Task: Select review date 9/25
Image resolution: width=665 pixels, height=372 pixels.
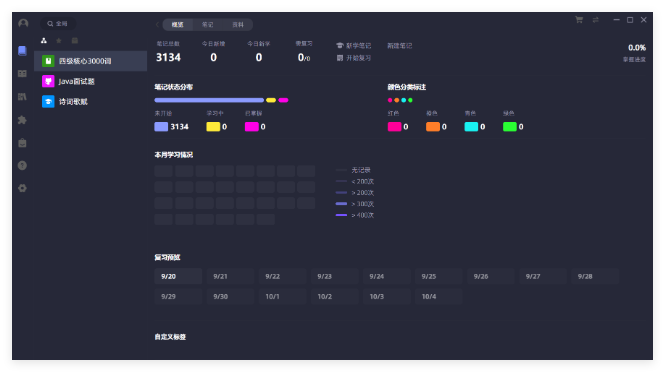Action: click(439, 276)
